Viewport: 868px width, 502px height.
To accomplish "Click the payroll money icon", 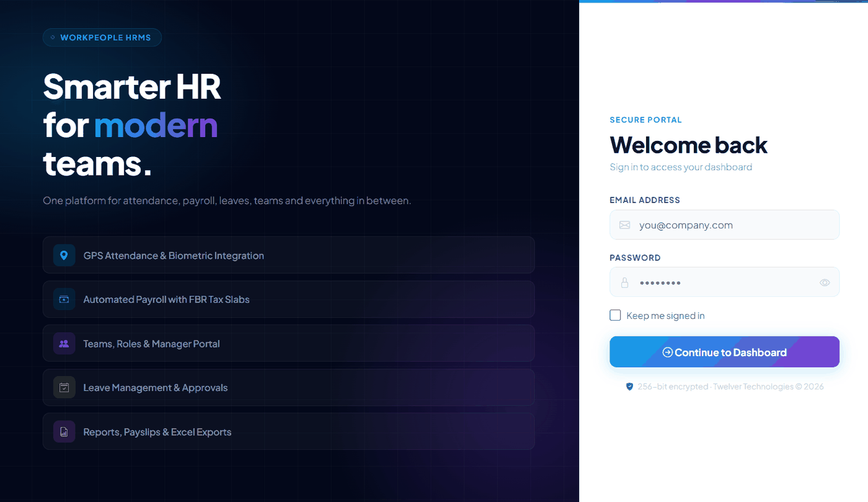I will click(x=64, y=299).
